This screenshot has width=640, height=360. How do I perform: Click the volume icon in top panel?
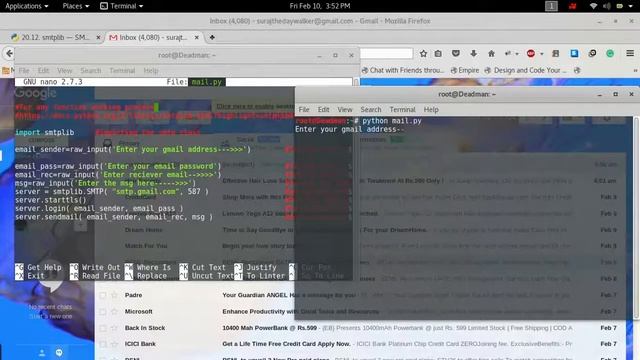607,6
